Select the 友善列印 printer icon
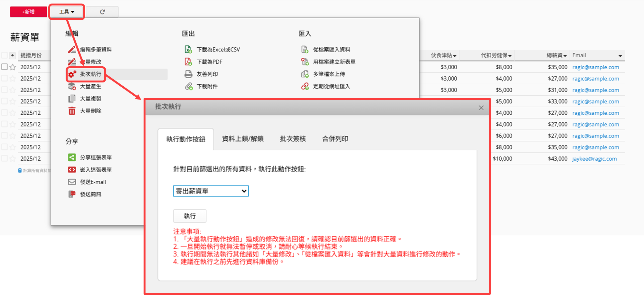 pyautogui.click(x=188, y=74)
